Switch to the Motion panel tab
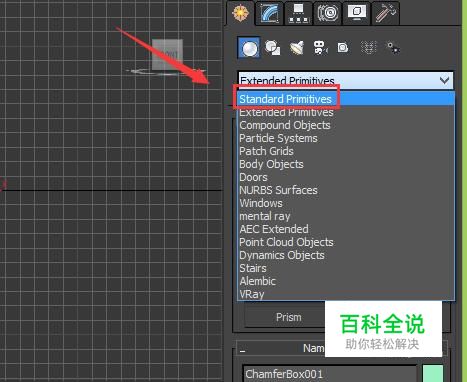 pos(328,13)
